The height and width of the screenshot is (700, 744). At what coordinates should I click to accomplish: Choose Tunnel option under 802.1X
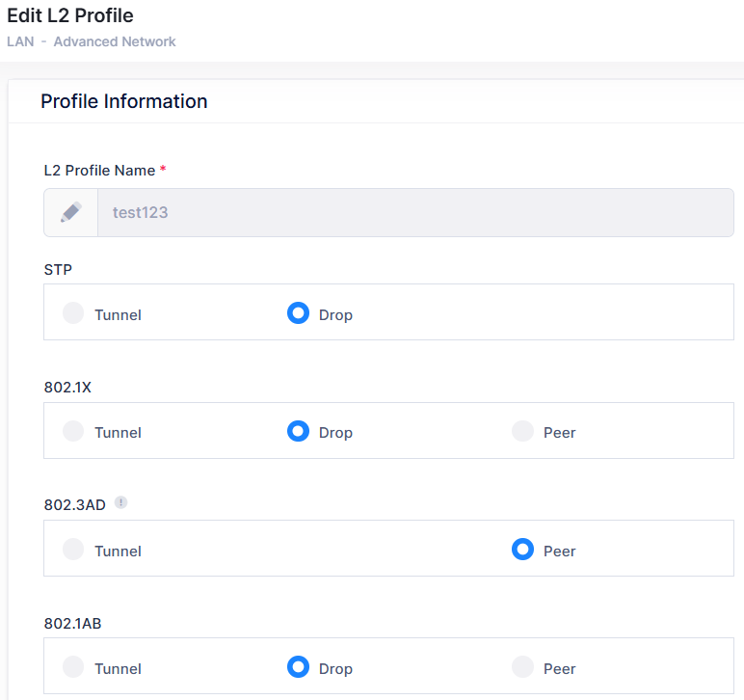click(73, 431)
